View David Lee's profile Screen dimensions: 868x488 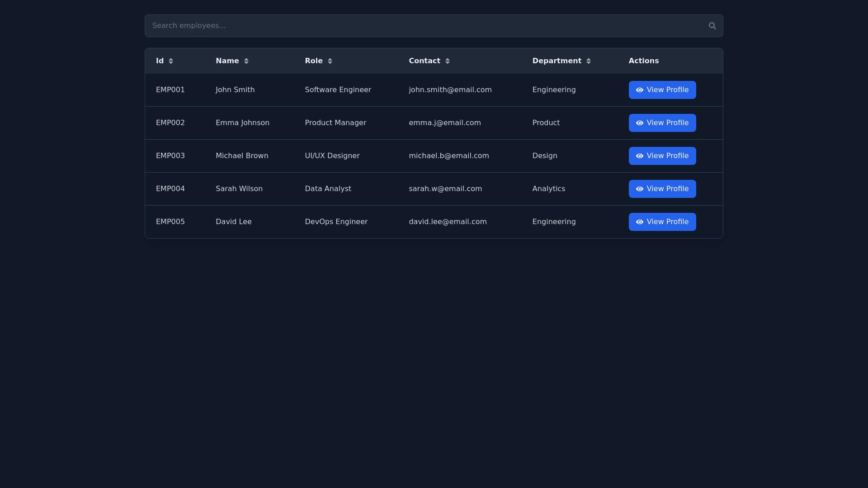[x=662, y=222]
